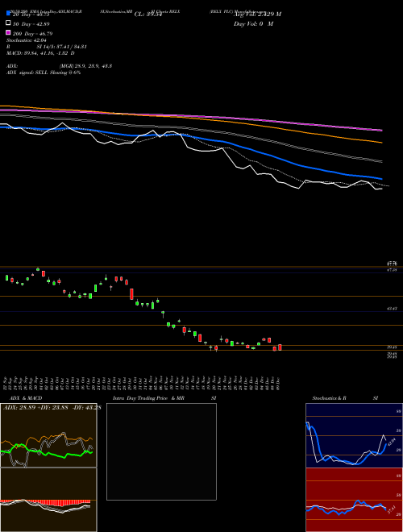403x532 pixels.
Task: Click the CL closing price label
Action: point(148,15)
